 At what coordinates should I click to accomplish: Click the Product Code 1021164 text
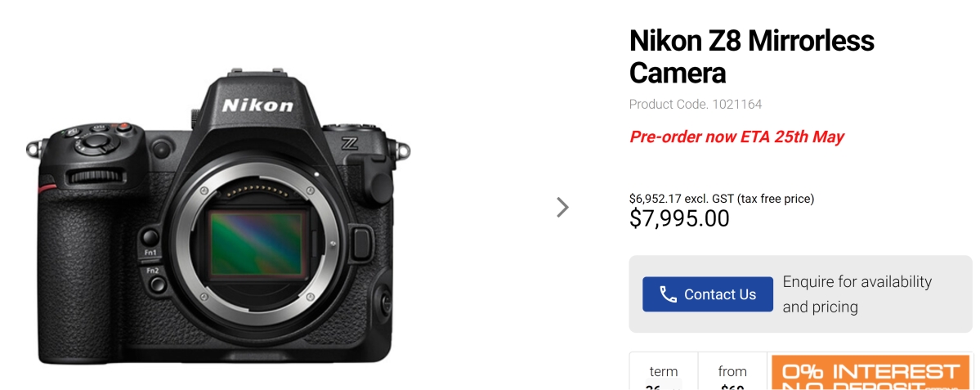[695, 104]
